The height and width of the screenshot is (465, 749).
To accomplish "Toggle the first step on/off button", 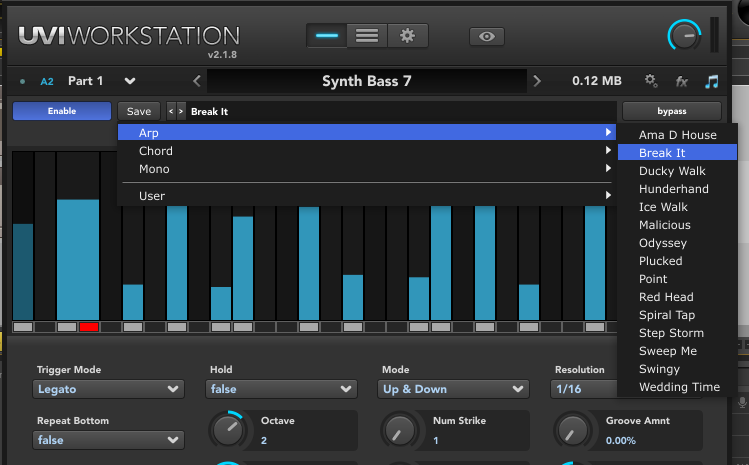I will (x=23, y=327).
